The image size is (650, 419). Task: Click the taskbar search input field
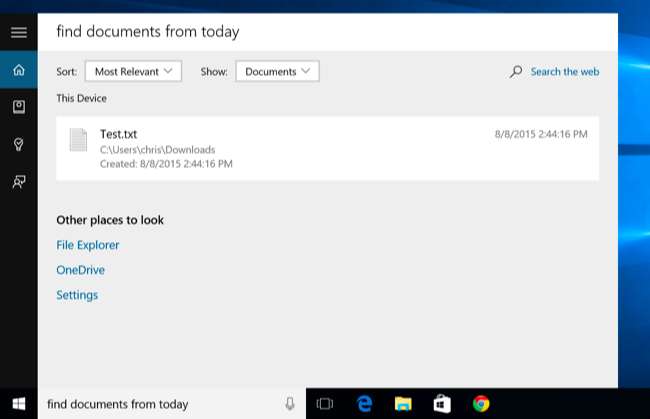160,404
